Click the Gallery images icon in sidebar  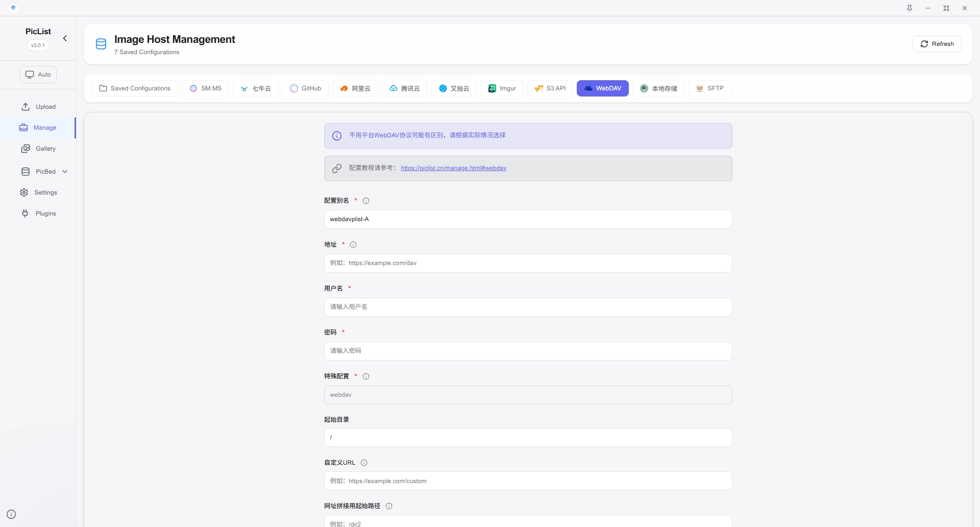(x=26, y=149)
